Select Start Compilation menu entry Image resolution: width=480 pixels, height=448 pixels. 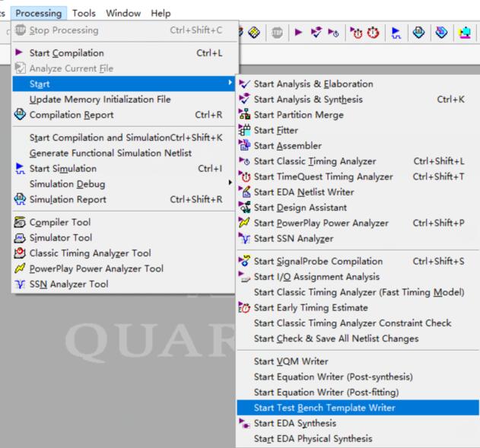[x=126, y=53]
